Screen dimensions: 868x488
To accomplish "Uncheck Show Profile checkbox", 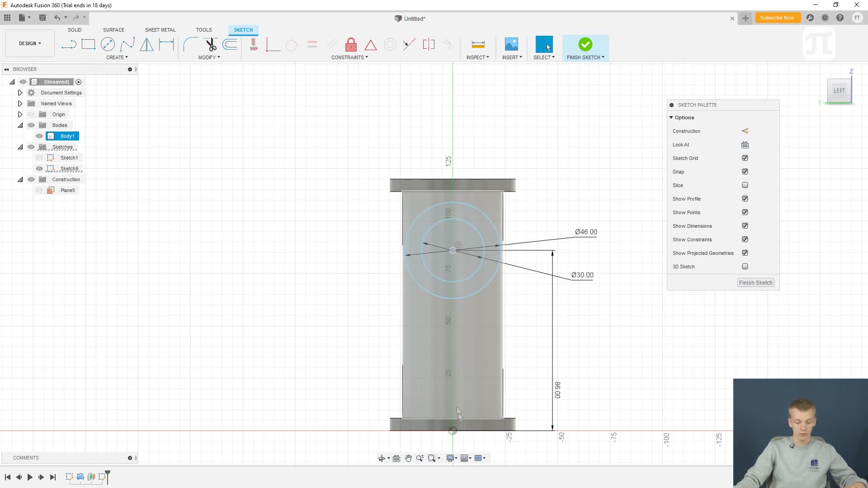I will click(745, 199).
